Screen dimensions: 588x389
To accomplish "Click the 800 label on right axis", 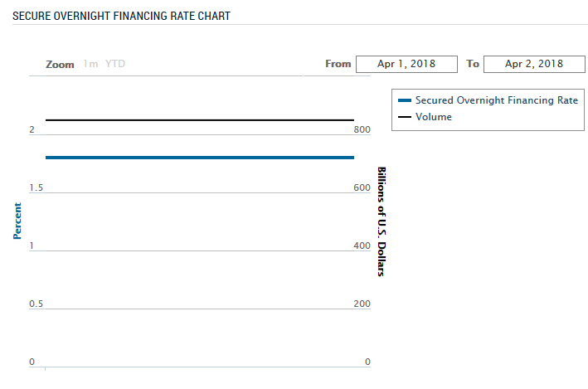I will pyautogui.click(x=362, y=130).
